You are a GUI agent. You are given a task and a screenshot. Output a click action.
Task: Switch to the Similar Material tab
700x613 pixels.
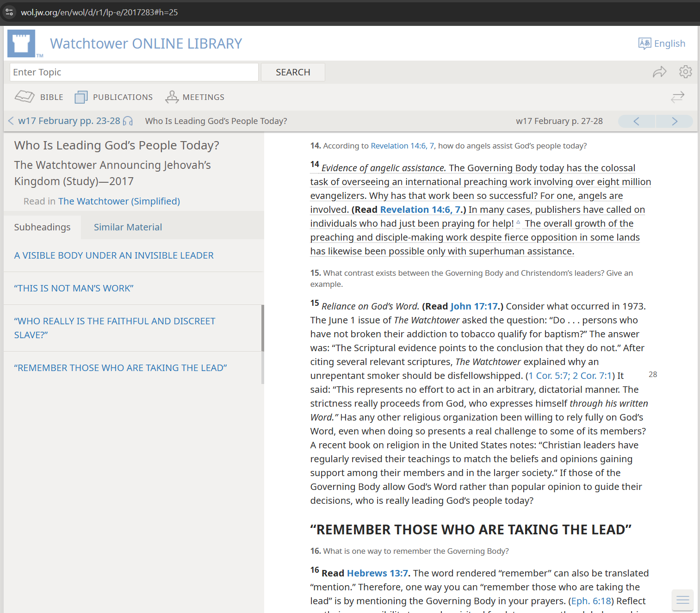128,227
